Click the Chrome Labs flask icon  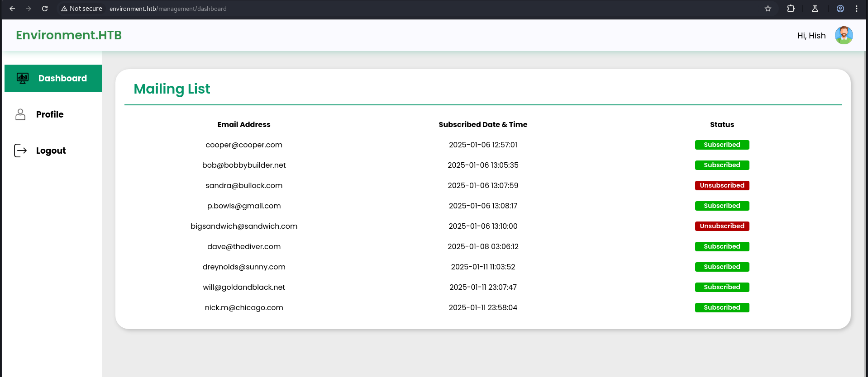pos(815,9)
